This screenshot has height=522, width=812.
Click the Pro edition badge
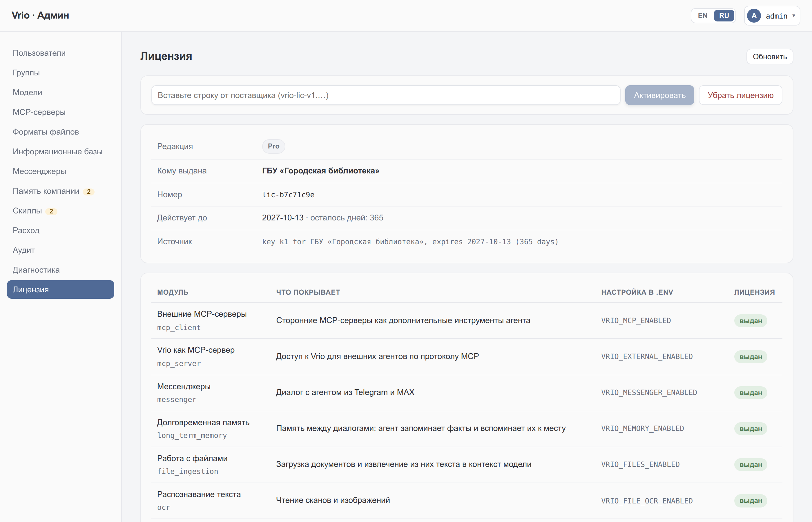(273, 146)
